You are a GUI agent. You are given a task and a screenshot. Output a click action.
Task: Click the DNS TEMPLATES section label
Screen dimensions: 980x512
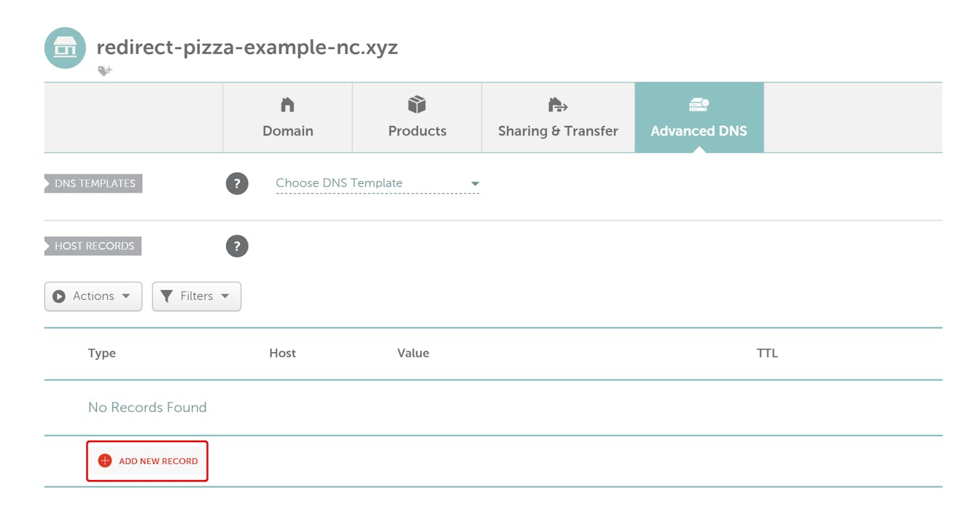[x=94, y=184]
